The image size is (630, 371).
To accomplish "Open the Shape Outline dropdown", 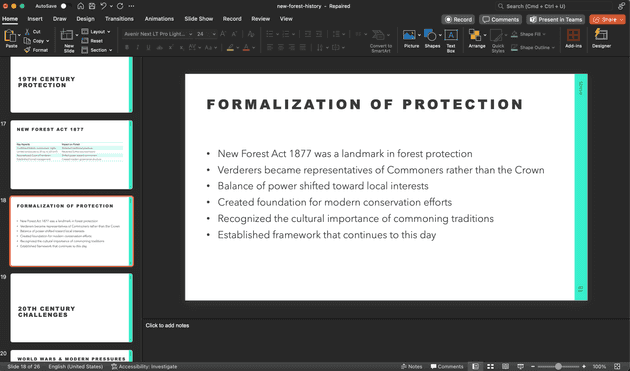I will tap(533, 47).
